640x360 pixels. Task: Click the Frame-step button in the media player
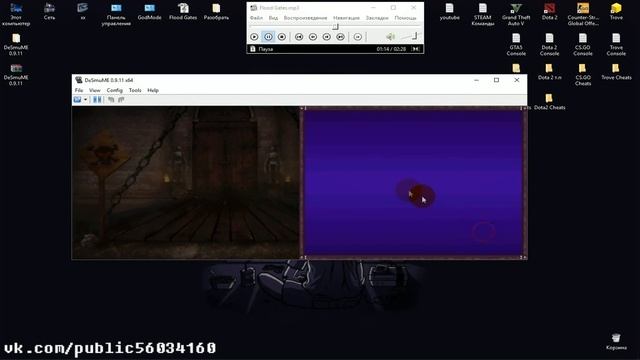pyautogui.click(x=358, y=37)
